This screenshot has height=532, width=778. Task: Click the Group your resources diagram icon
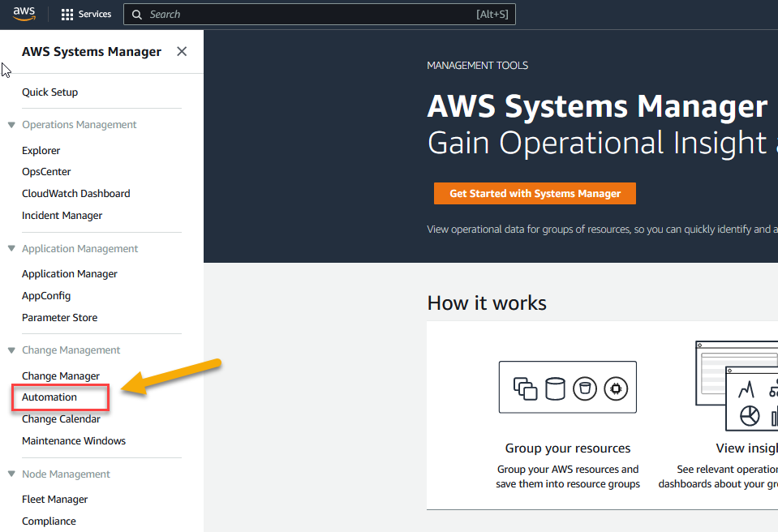[x=567, y=387]
